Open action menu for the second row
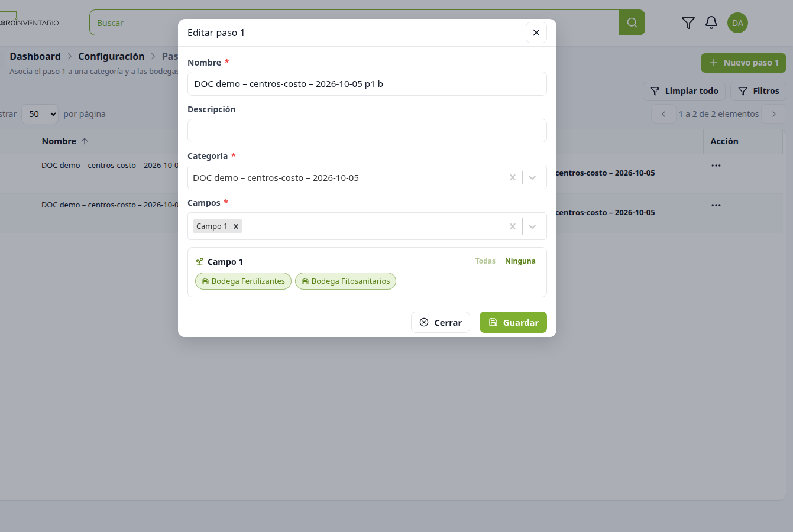The width and height of the screenshot is (793, 532). click(x=716, y=205)
